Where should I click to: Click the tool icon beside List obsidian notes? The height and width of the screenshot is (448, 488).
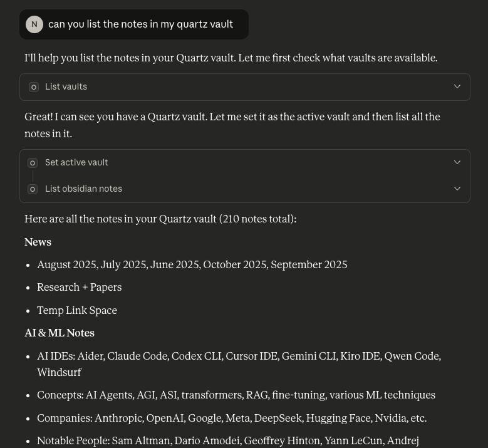pos(33,189)
